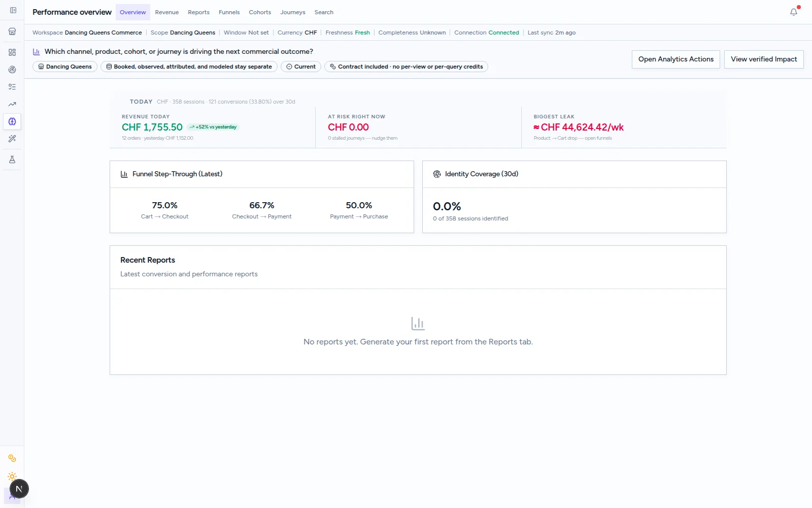Open the checklist icon in sidebar

click(x=12, y=87)
